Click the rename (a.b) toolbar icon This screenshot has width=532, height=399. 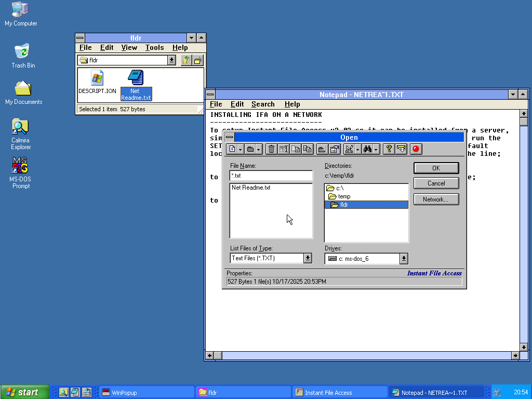pos(283,149)
